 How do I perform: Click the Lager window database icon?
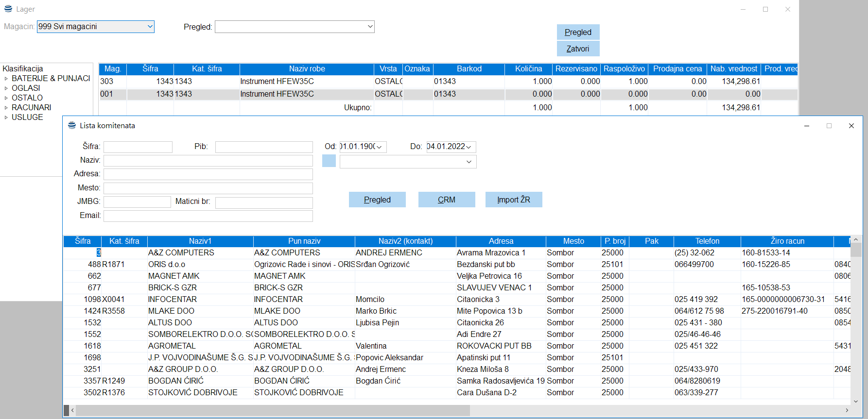(x=8, y=9)
